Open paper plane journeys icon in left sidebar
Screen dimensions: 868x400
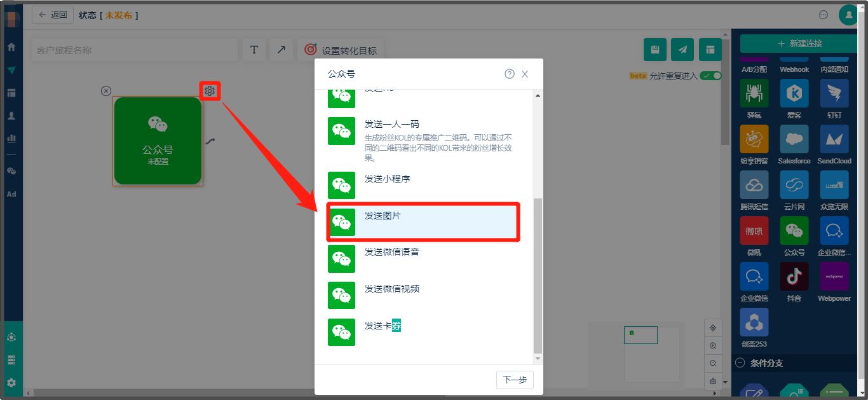[11, 70]
